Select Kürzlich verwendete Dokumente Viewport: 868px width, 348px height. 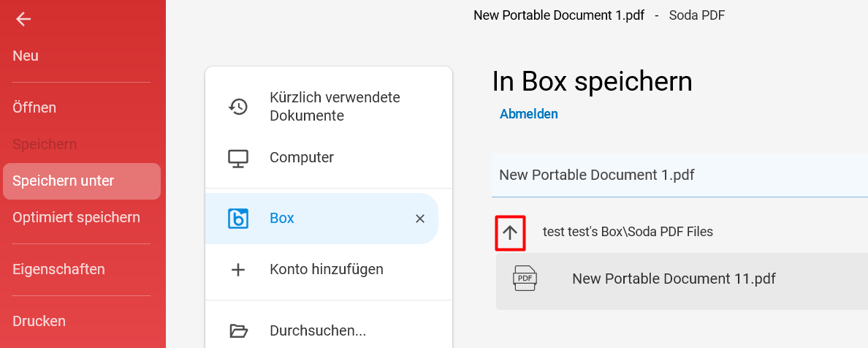click(x=335, y=107)
